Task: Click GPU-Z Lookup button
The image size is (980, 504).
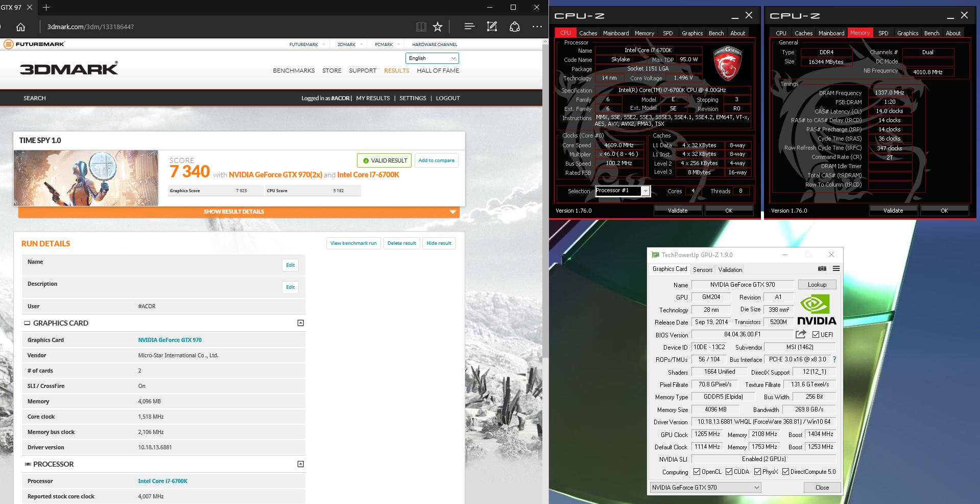Action: click(x=817, y=285)
